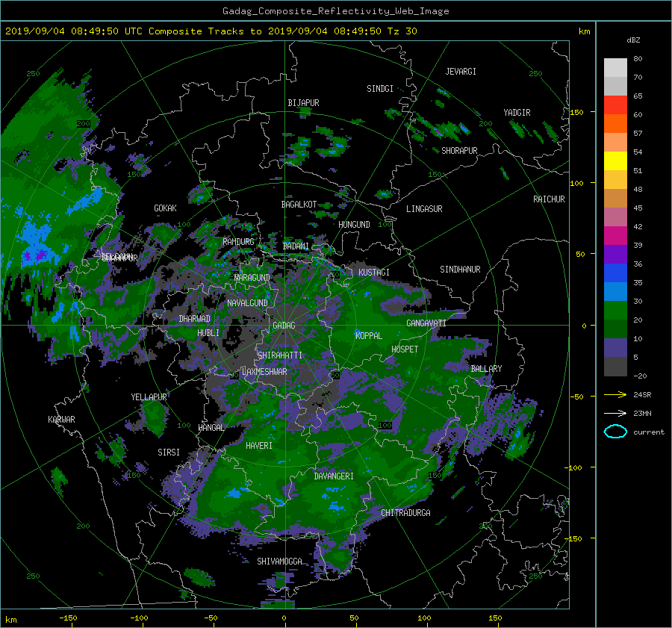Screen dimensions: 672x628
Task: Click the BIJAPUR city label
Action: [x=303, y=103]
